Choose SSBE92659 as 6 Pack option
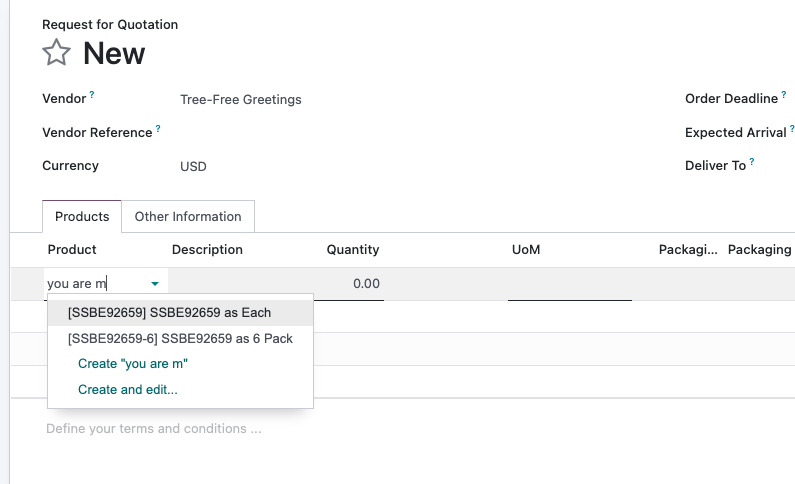 click(180, 339)
